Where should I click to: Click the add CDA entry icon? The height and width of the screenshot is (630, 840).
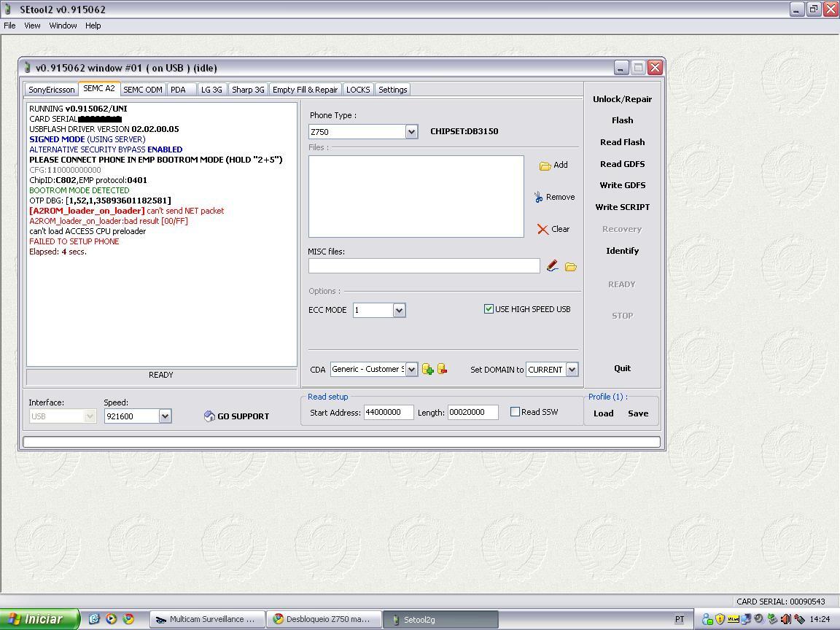pos(427,369)
